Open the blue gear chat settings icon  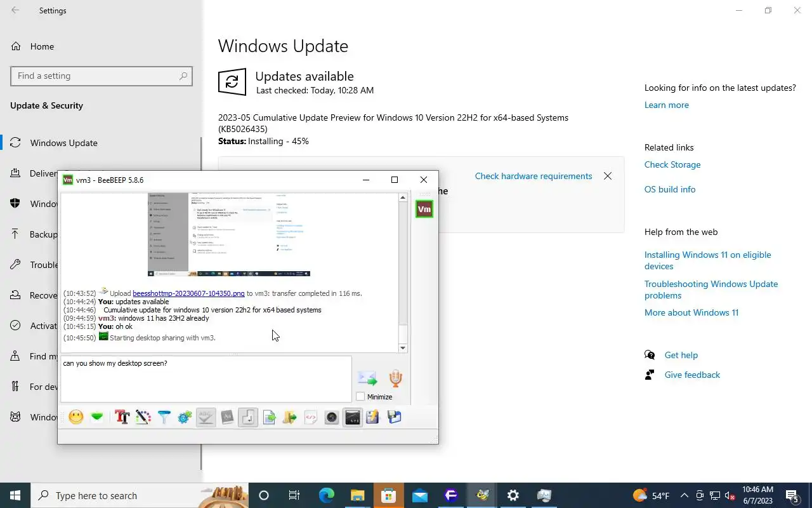[x=185, y=417]
